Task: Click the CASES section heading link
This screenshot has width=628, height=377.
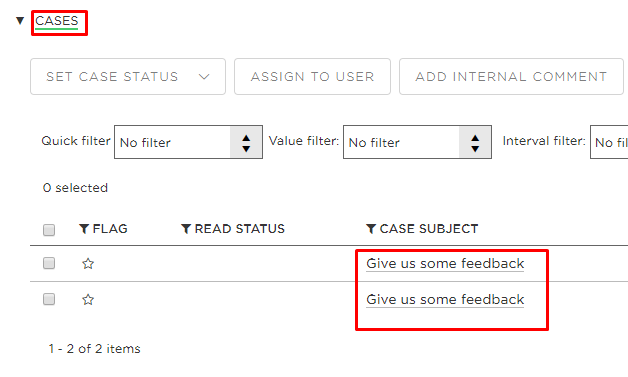Action: (x=56, y=21)
